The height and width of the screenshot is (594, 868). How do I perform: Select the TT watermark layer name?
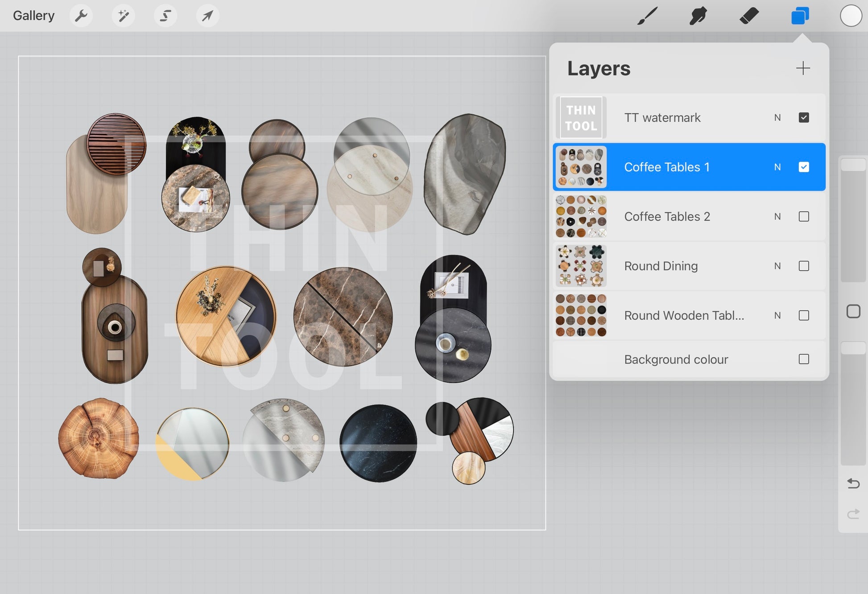point(662,118)
